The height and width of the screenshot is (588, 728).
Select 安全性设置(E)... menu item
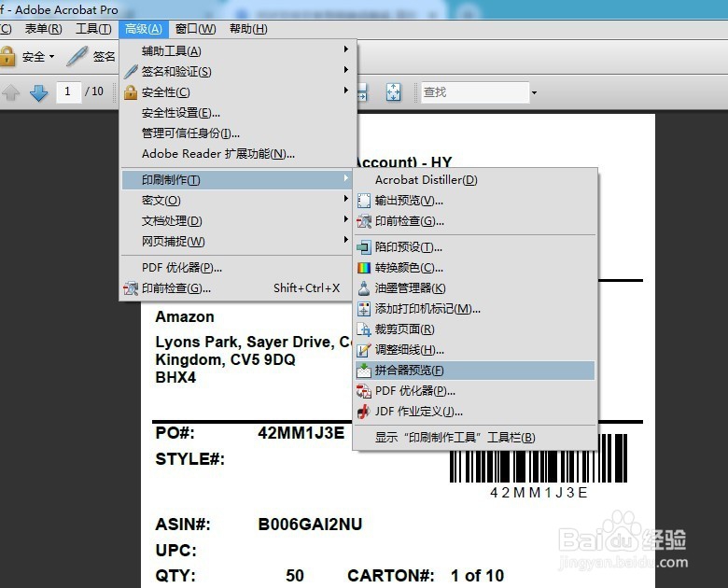tap(239, 113)
